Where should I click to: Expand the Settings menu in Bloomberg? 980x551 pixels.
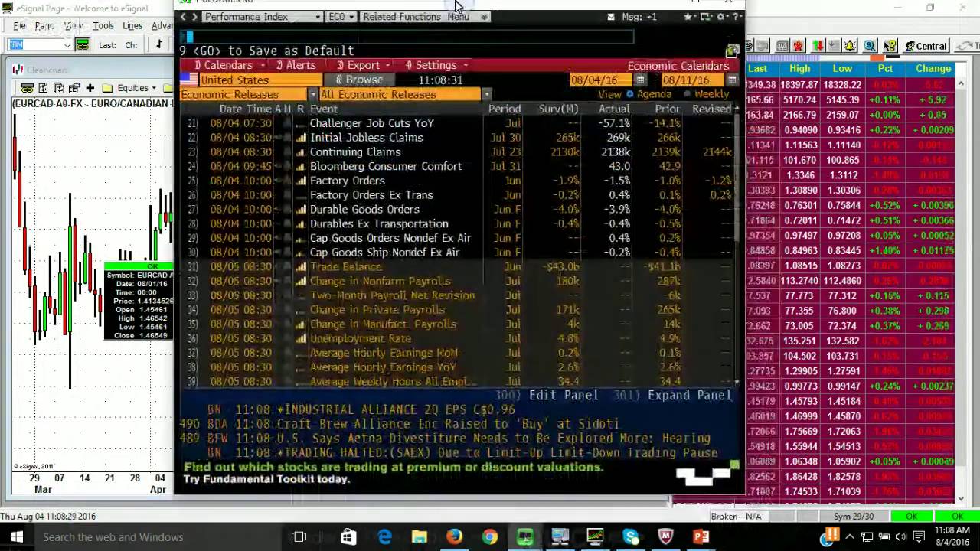(x=436, y=65)
